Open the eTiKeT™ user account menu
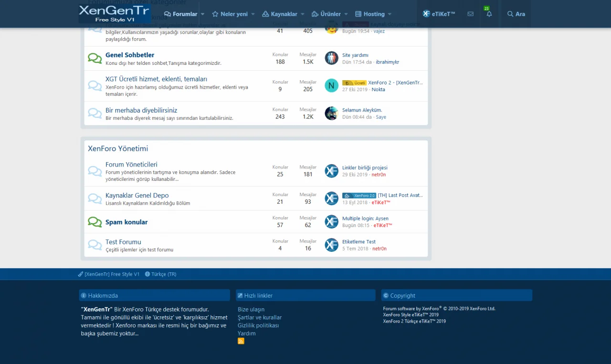Viewport: 611px width, 364px height. [x=439, y=14]
